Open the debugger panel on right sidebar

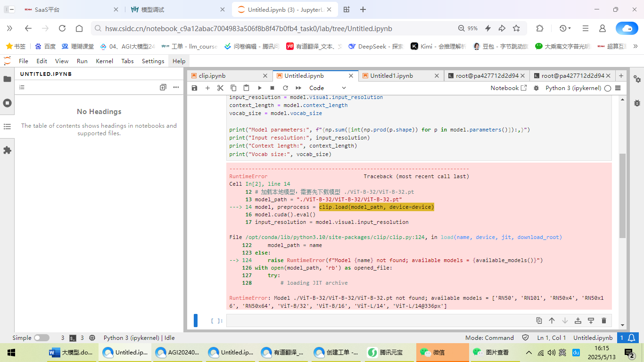tap(637, 102)
